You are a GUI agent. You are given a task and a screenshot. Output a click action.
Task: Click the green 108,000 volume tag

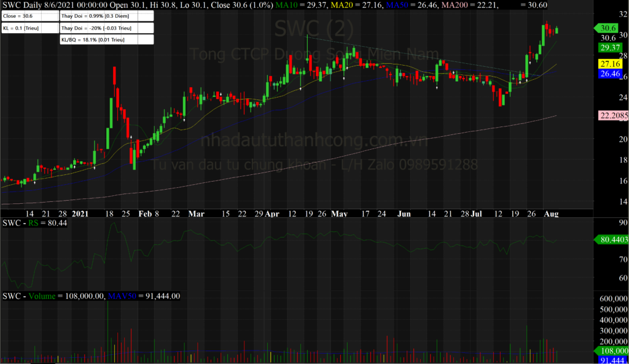611,350
